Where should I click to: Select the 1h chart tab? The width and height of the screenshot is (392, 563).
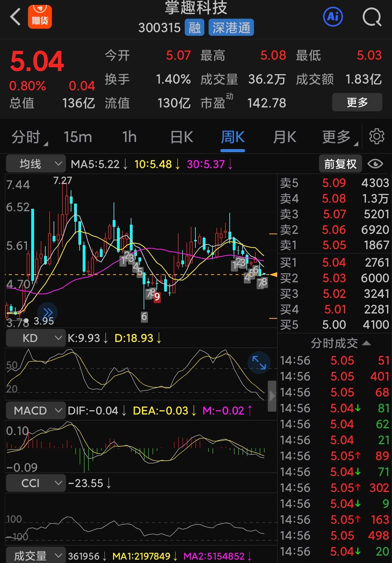coord(129,137)
